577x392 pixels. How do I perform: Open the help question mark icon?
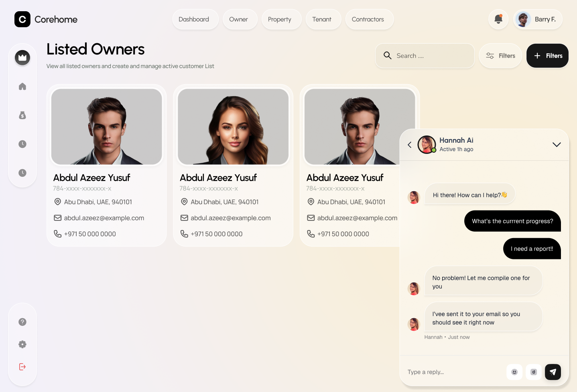[x=22, y=322]
